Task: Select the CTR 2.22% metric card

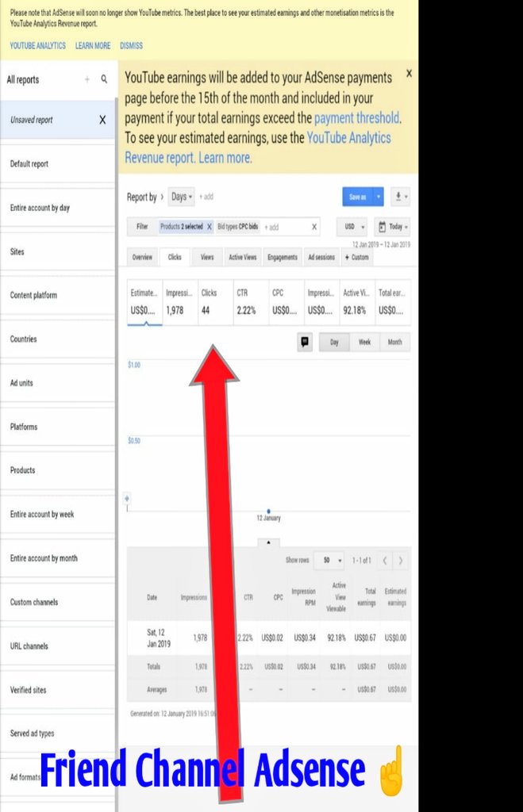Action: pos(251,302)
